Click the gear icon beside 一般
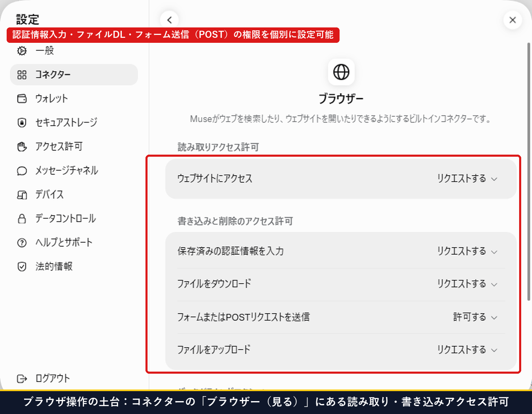 pyautogui.click(x=22, y=51)
